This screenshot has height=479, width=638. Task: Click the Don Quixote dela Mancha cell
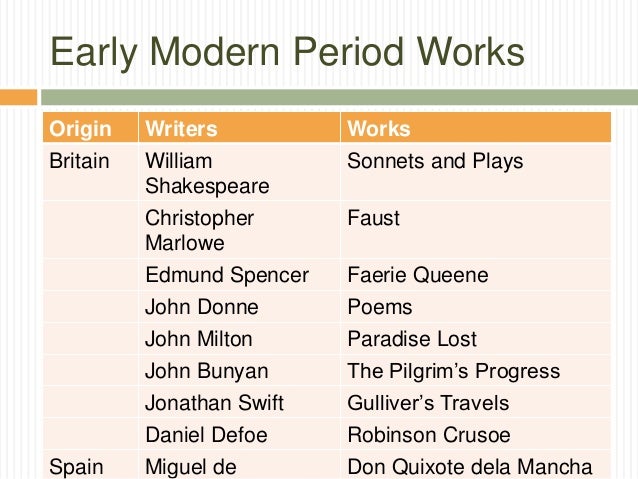tap(476, 465)
